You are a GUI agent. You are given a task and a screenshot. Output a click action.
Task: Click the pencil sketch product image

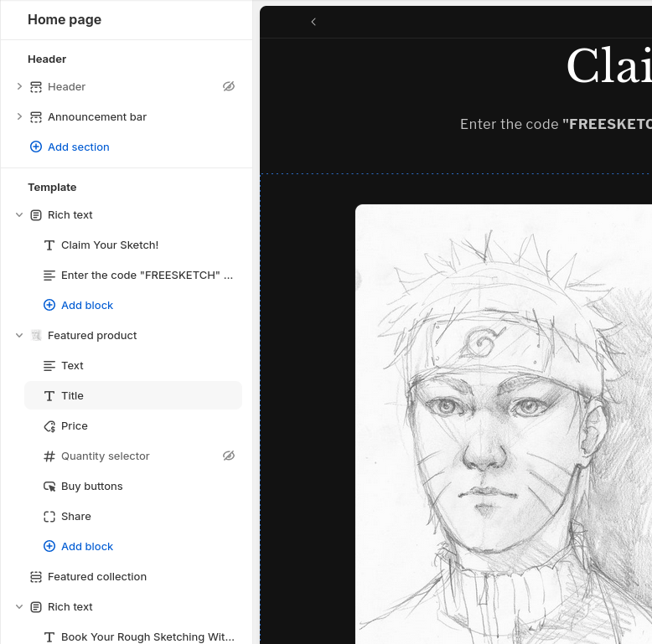[x=503, y=419]
